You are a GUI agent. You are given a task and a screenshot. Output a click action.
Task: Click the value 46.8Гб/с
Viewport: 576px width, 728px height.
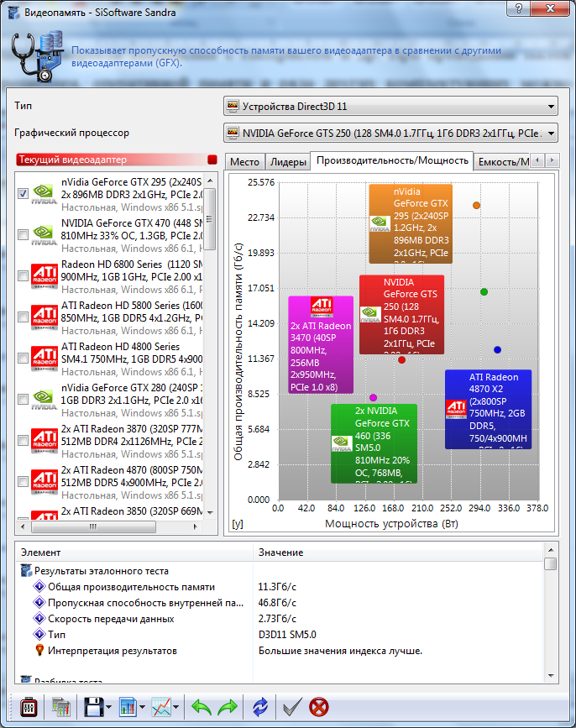pos(277,603)
